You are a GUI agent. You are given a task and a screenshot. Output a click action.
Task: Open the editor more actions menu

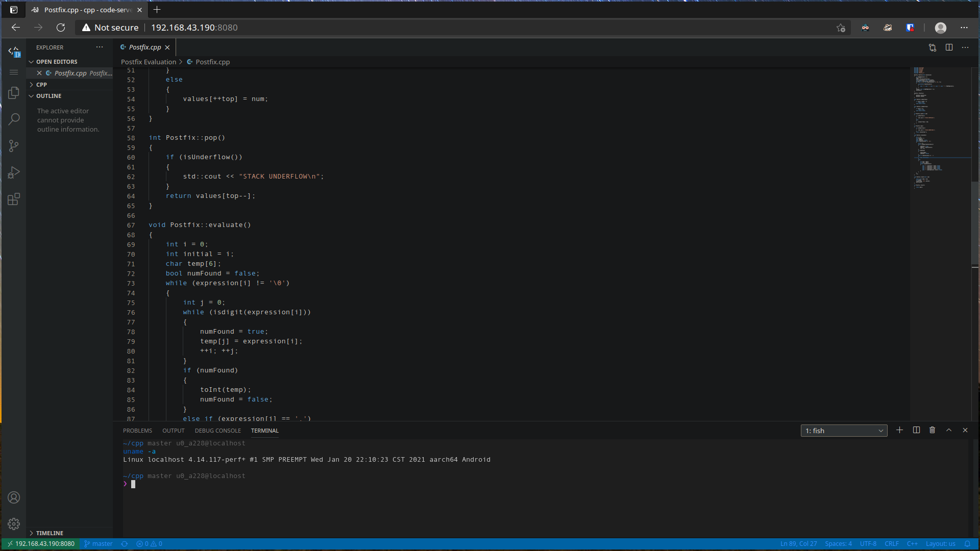pyautogui.click(x=965, y=47)
